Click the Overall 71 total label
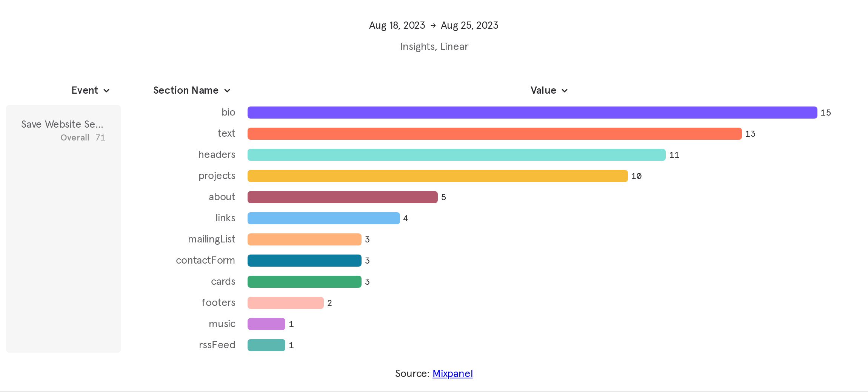Image resolution: width=868 pixels, height=392 pixels. (x=83, y=137)
